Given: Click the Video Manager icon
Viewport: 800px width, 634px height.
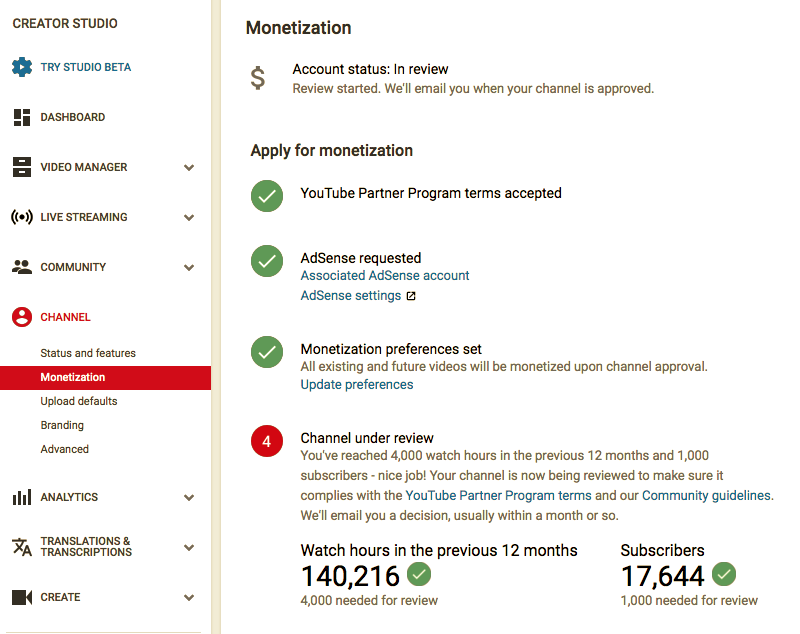Looking at the screenshot, I should pos(22,167).
